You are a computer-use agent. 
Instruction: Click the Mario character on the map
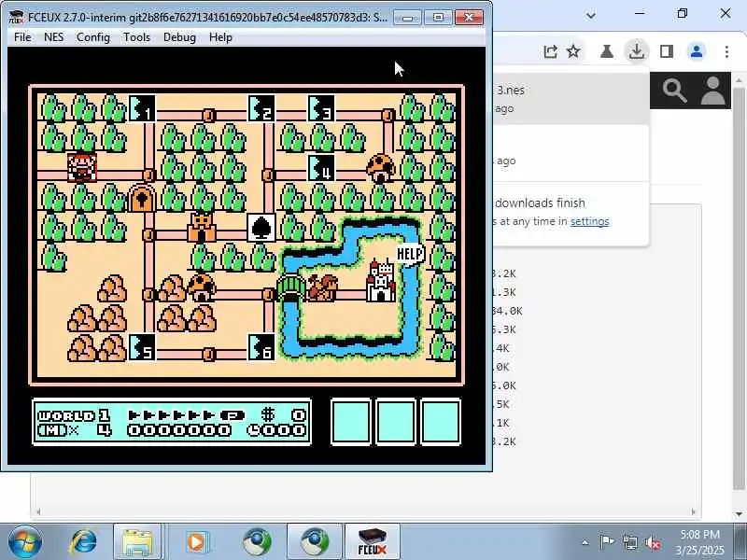[82, 168]
